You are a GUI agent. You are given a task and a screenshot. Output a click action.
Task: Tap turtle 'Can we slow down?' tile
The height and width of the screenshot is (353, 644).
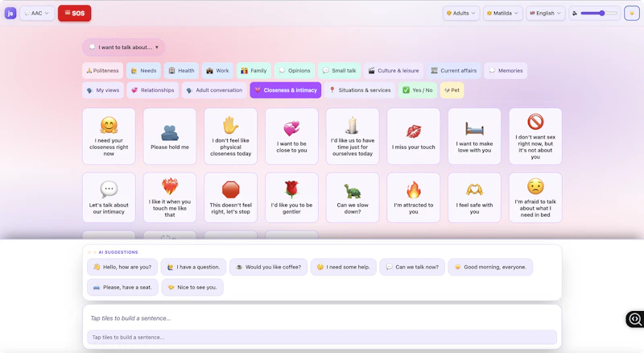pyautogui.click(x=353, y=197)
